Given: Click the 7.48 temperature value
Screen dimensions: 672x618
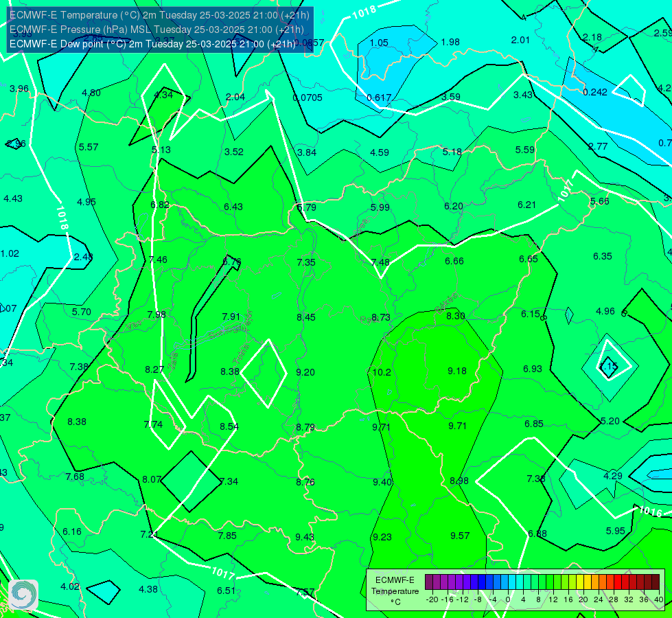Looking at the screenshot, I should [380, 262].
